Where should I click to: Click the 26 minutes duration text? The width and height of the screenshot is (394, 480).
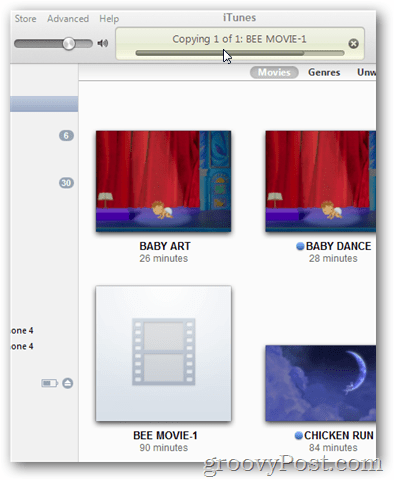pos(164,258)
